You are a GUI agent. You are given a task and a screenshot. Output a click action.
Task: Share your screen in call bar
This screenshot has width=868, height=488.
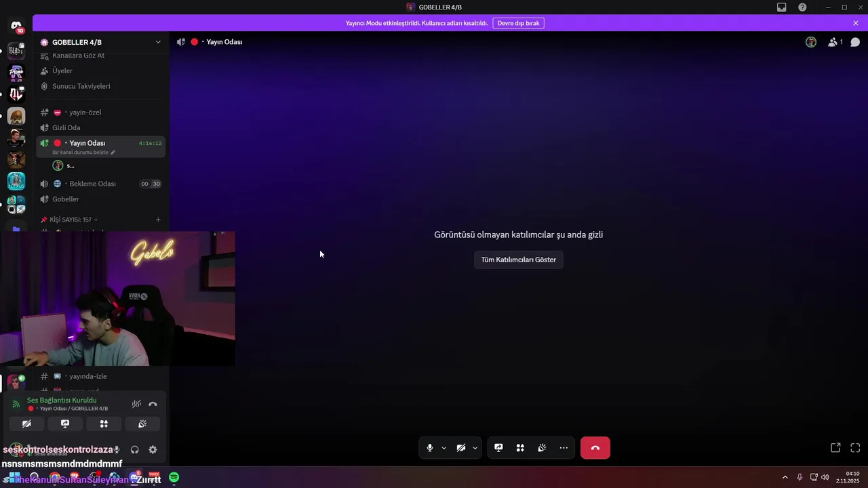498,448
